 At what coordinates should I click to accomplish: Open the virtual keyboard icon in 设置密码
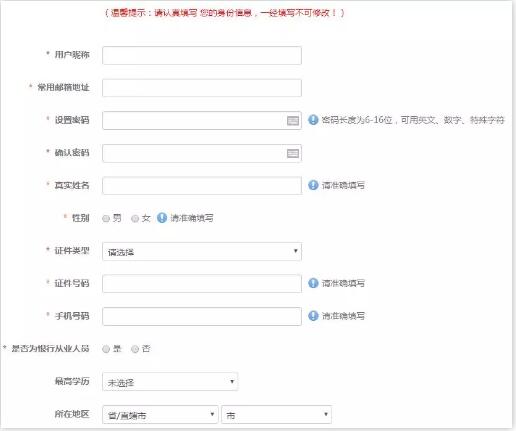tap(293, 120)
